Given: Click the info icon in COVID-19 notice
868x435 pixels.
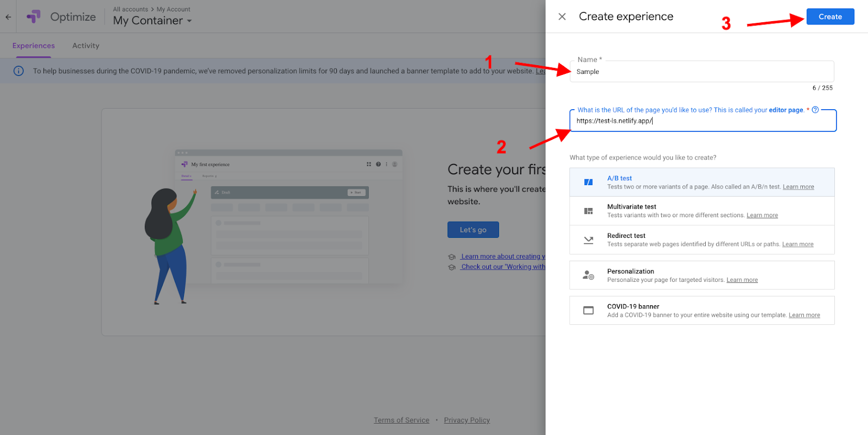Looking at the screenshot, I should pyautogui.click(x=18, y=71).
